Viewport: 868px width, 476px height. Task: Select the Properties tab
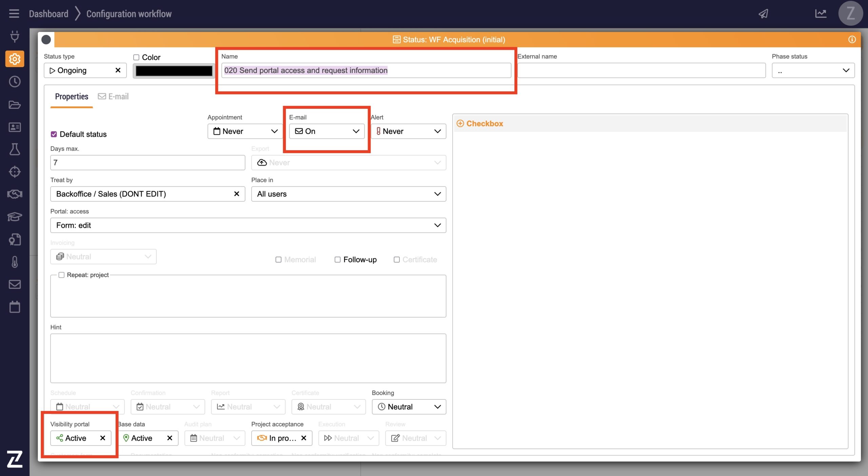[72, 97]
